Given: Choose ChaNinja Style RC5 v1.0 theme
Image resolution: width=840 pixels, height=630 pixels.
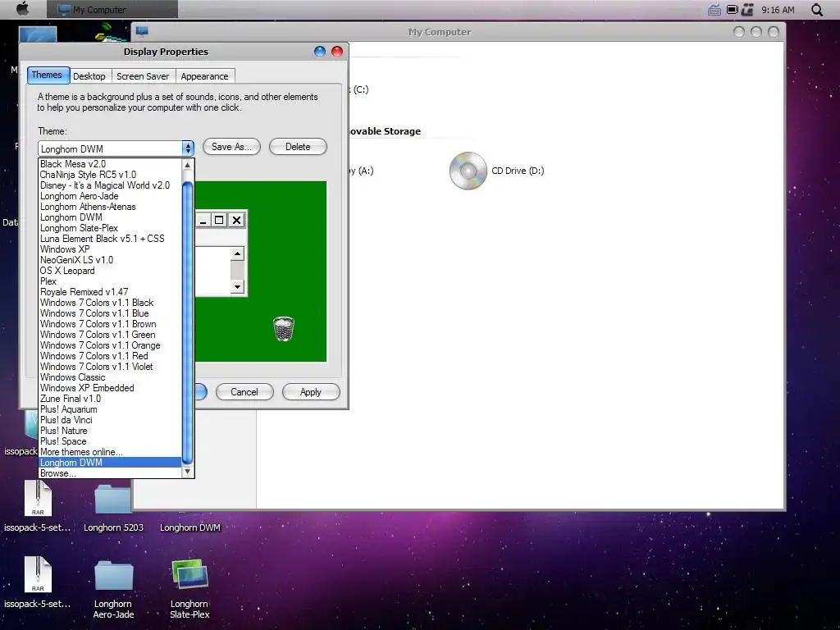Looking at the screenshot, I should [111, 175].
